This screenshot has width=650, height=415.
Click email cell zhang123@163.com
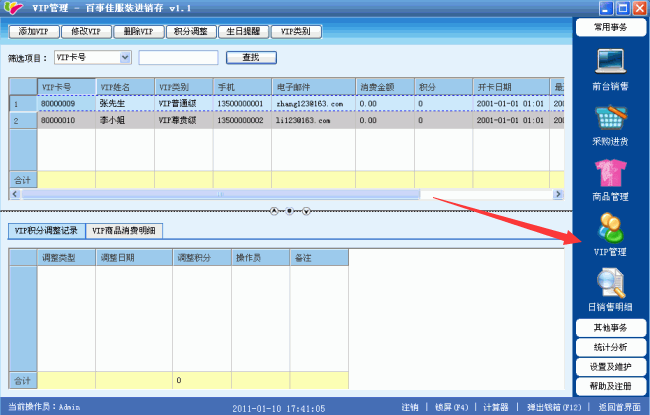click(314, 104)
